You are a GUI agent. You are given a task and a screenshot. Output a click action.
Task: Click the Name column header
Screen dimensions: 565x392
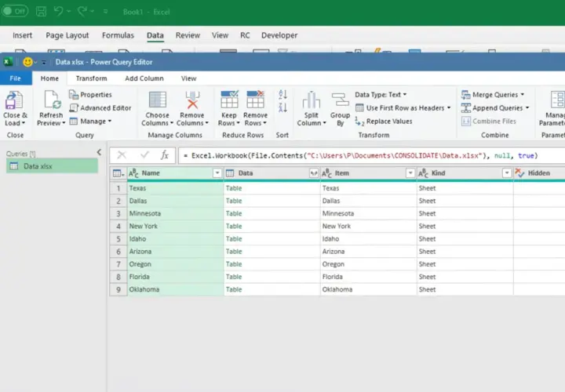[x=176, y=173]
